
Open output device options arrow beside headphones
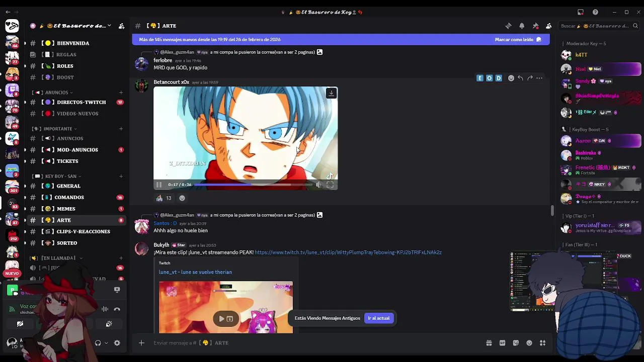pyautogui.click(x=106, y=343)
